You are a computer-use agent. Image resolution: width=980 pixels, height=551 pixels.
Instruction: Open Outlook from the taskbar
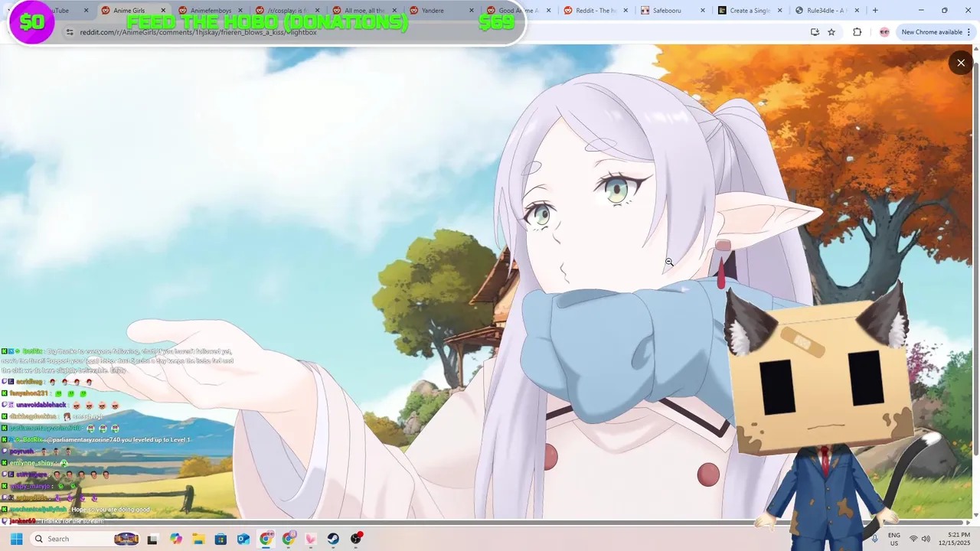click(x=243, y=539)
